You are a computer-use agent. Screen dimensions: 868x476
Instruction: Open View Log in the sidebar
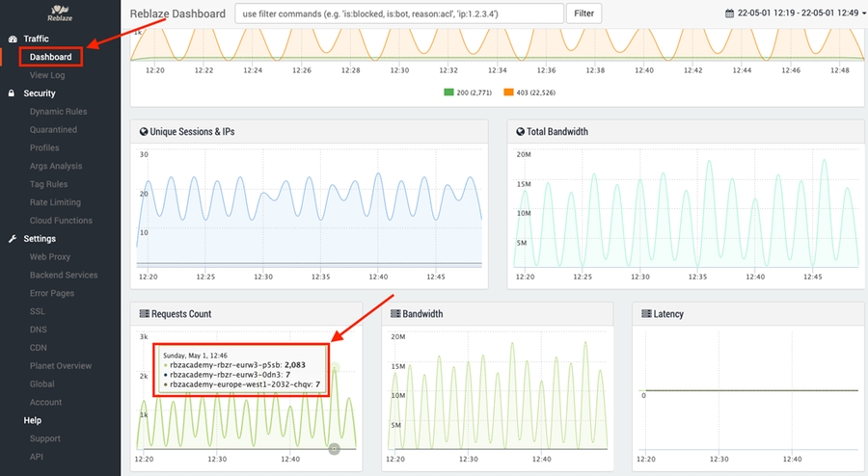[x=47, y=75]
